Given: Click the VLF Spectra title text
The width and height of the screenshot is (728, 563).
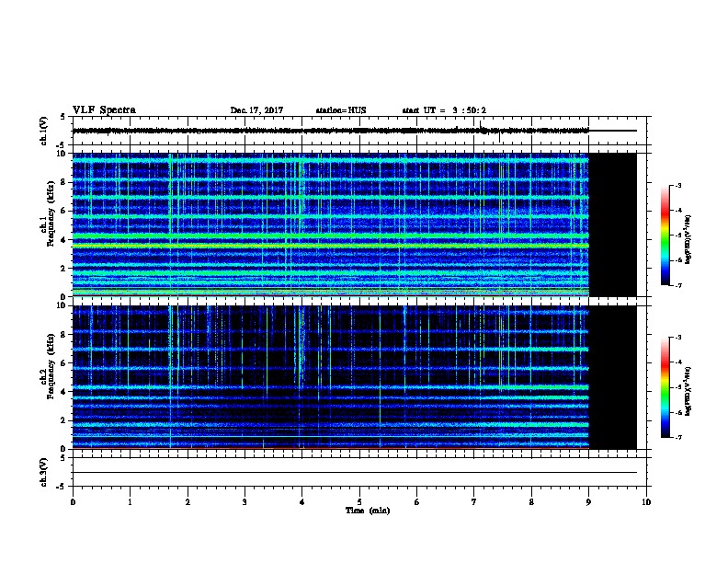Looking at the screenshot, I should 104,110.
